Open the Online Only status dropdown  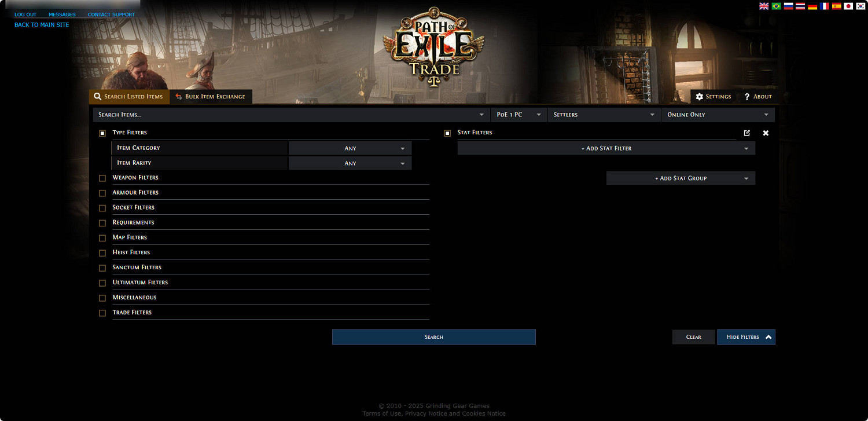[718, 115]
